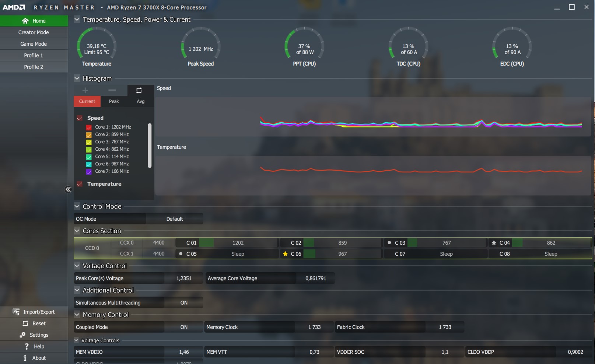The height and width of the screenshot is (364, 595).
Task: Click the Peak Speed gauge dial
Action: tap(200, 43)
